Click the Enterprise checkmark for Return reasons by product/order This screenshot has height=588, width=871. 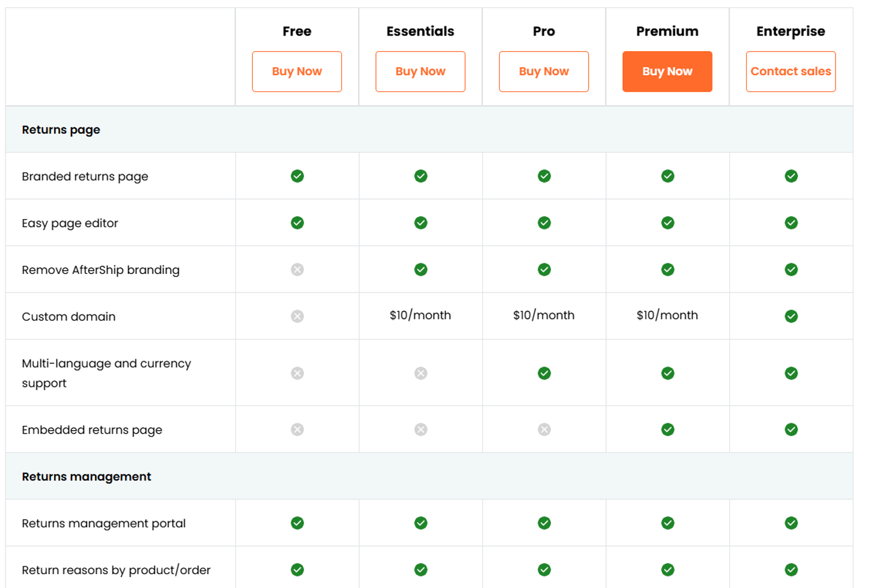791,570
